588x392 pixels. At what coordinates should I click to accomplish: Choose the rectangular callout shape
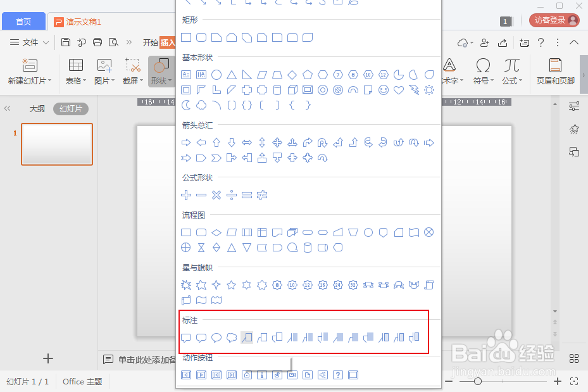click(x=186, y=338)
